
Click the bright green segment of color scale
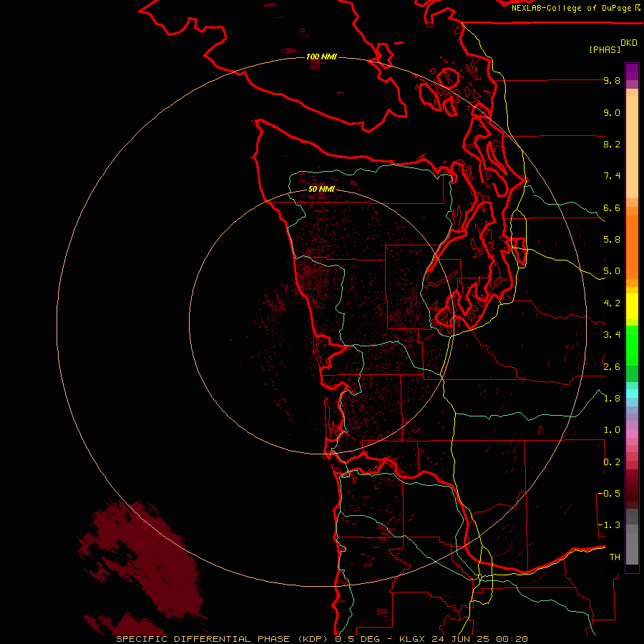(x=632, y=346)
